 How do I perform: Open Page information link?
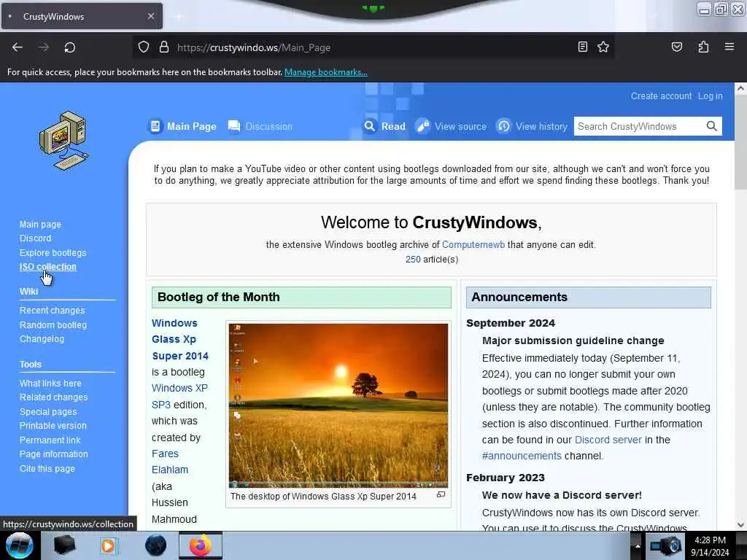53,454
